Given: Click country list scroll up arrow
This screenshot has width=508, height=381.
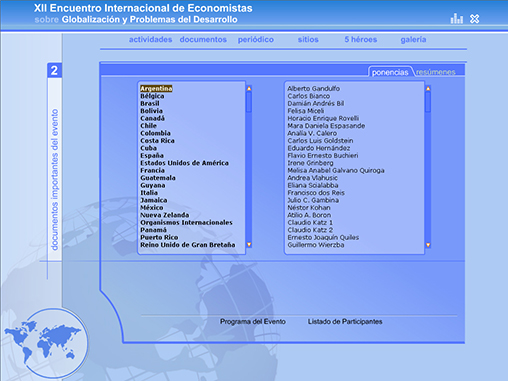Looking at the screenshot, I should click(249, 88).
